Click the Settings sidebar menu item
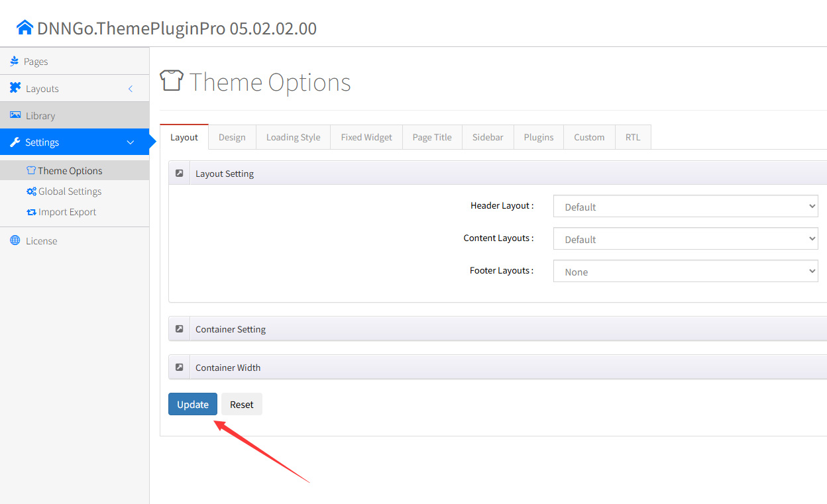 coord(74,142)
